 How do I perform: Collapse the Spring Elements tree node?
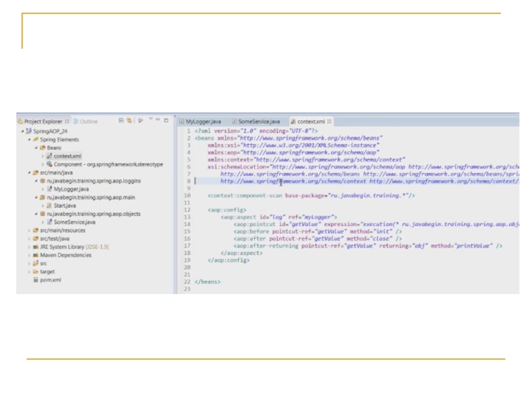(x=29, y=140)
